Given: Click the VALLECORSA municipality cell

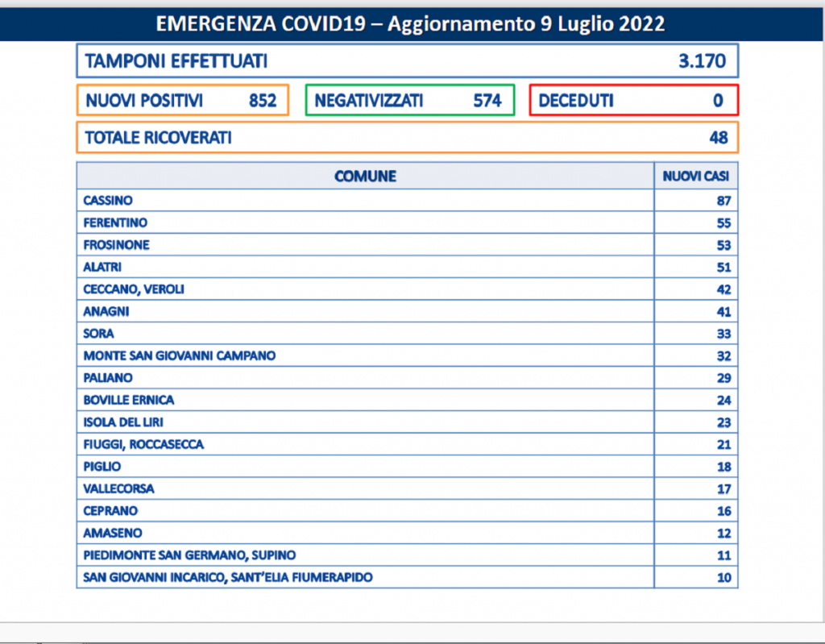Looking at the screenshot, I should pos(118,488).
